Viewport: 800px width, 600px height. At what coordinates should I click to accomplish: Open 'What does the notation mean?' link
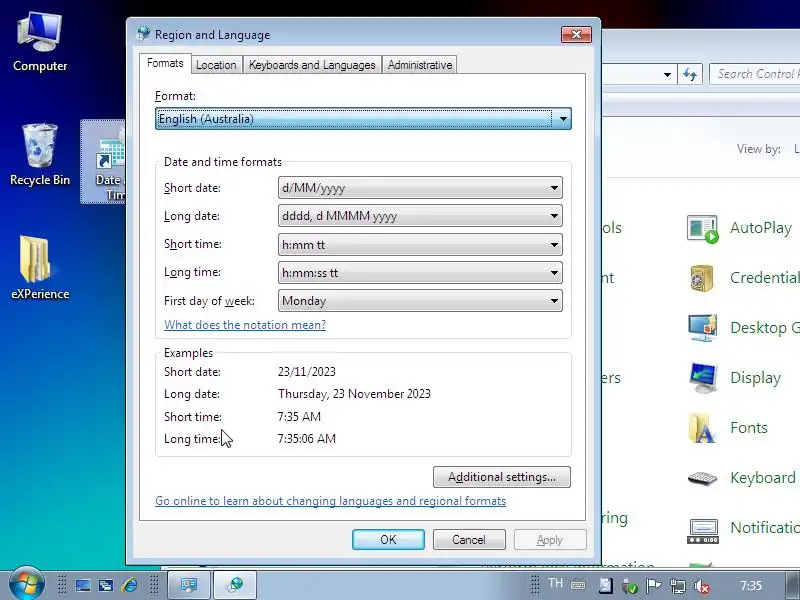pyautogui.click(x=245, y=325)
